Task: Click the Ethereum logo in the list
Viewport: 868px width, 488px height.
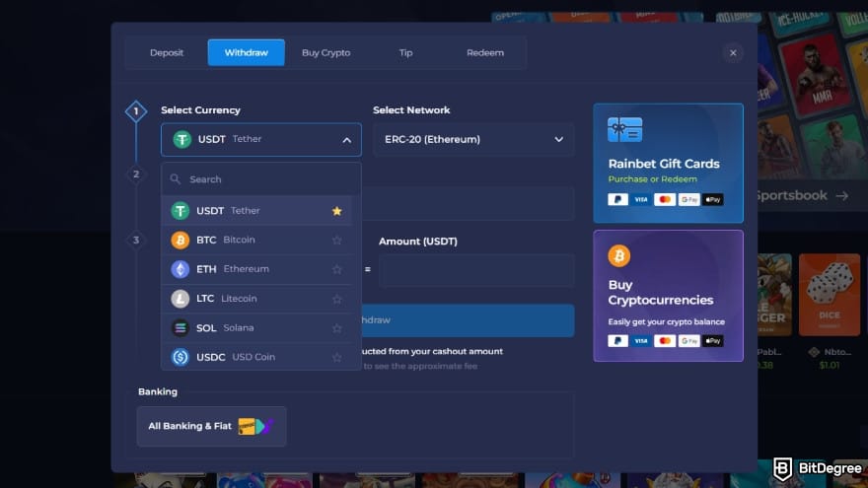Action: [180, 269]
